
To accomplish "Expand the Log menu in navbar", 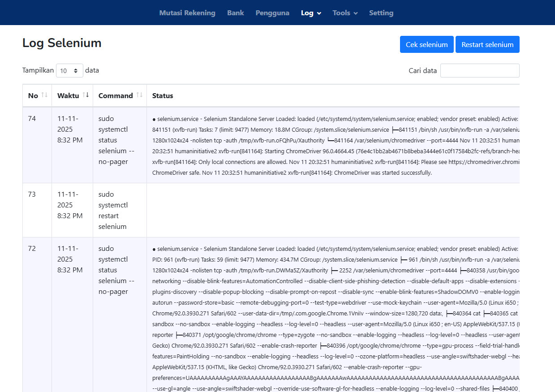I will point(311,13).
